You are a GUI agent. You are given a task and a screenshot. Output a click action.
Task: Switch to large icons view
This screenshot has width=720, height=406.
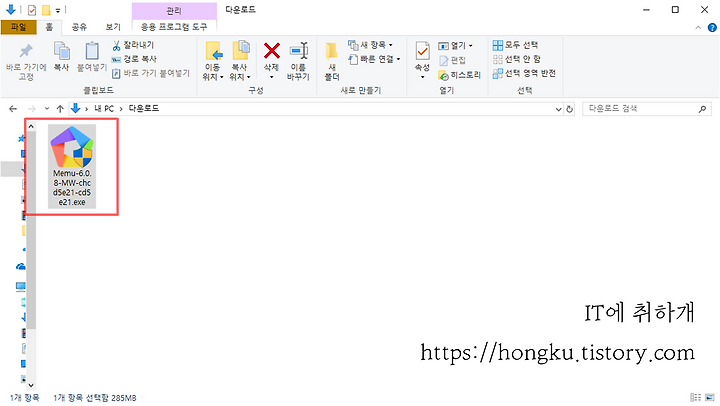(710, 397)
